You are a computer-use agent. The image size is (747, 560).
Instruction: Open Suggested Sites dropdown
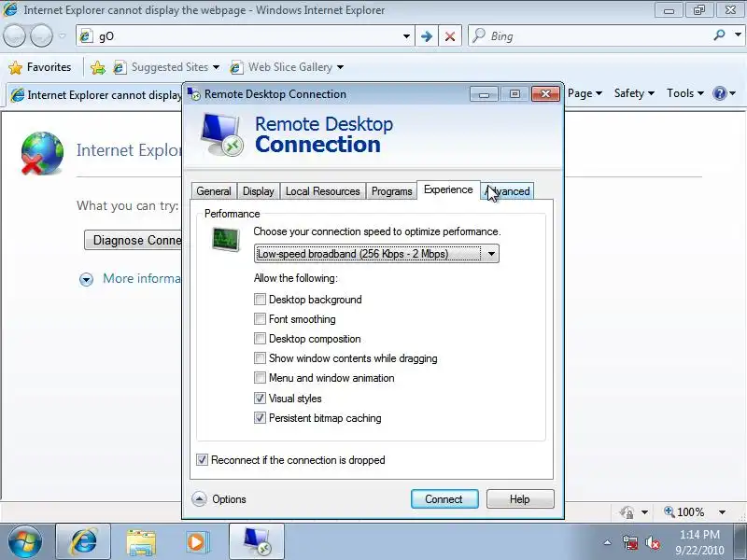[216, 67]
